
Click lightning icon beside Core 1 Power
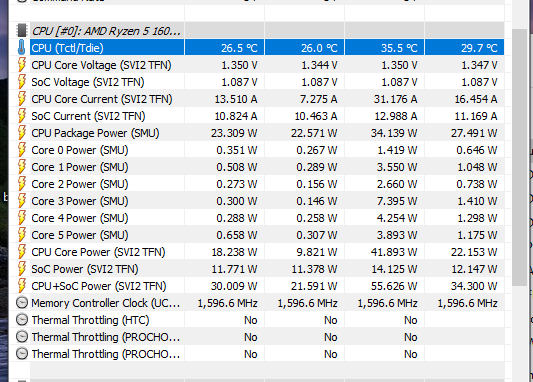[x=22, y=167]
